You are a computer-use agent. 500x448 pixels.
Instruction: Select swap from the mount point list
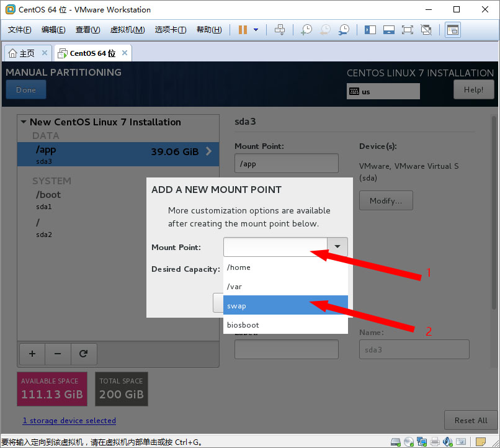(x=285, y=305)
